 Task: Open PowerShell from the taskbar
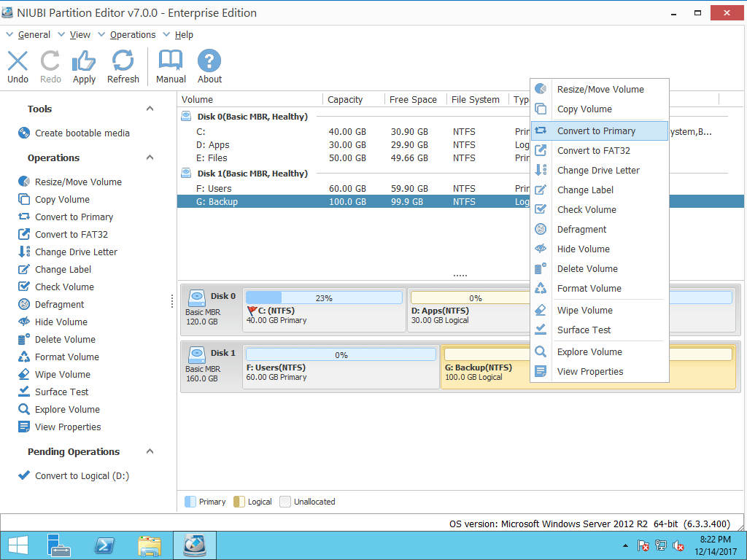pos(104,545)
